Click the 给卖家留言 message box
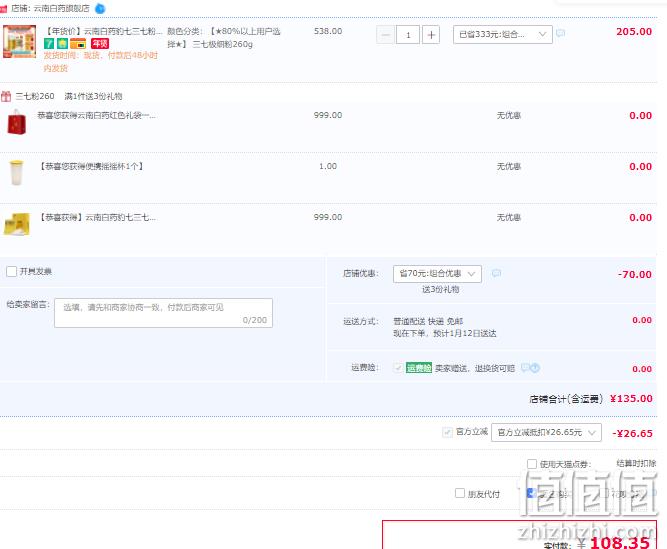Screen dimensions: 667x549 click(x=163, y=313)
